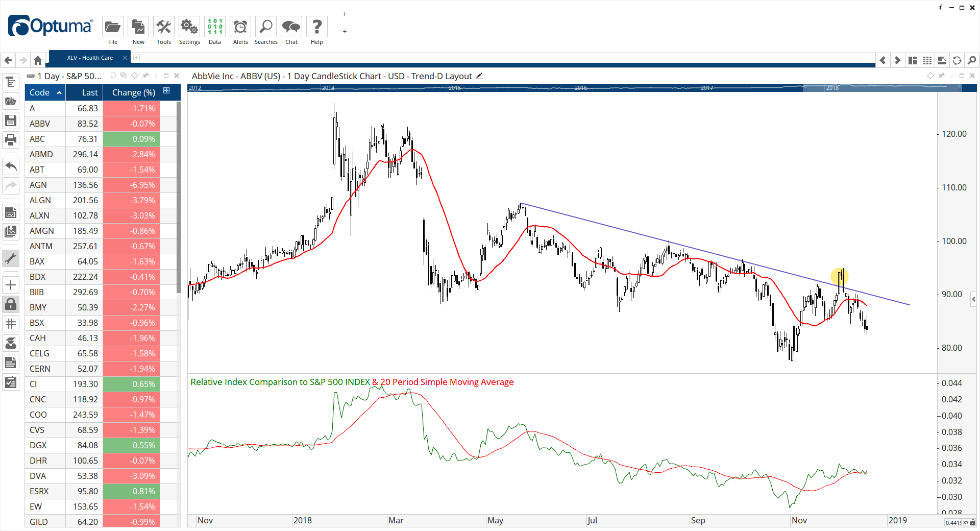Sort watchlist by the Change (%) column
The width and height of the screenshot is (980, 531).
(133, 92)
